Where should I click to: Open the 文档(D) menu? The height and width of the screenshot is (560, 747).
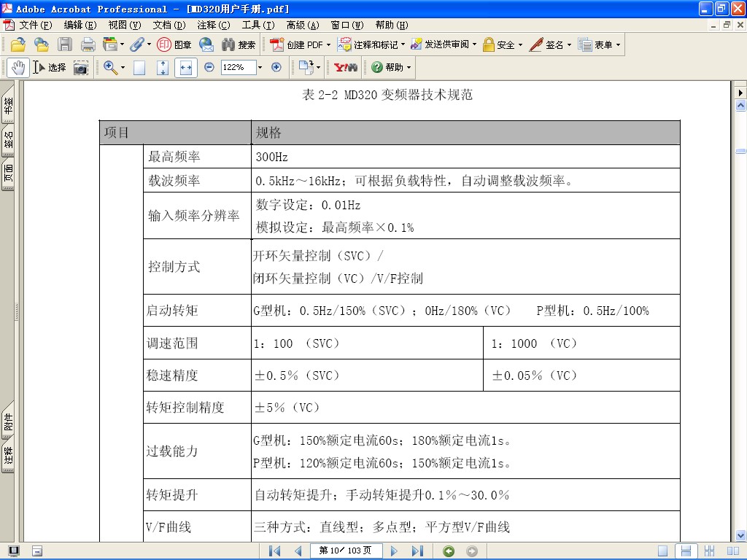[x=169, y=25]
